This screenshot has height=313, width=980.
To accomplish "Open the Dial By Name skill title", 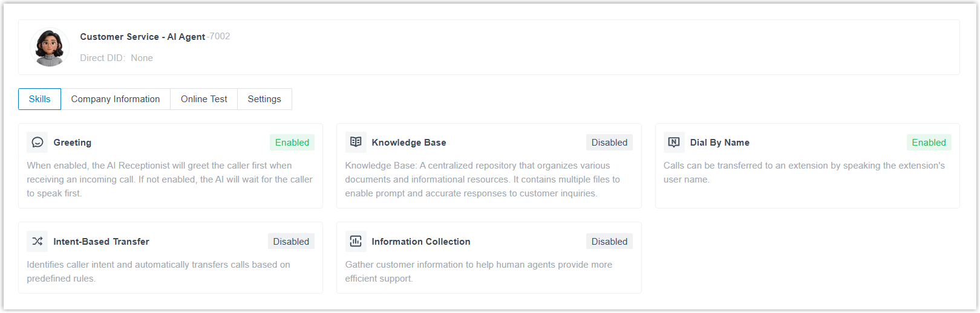I will coord(720,143).
